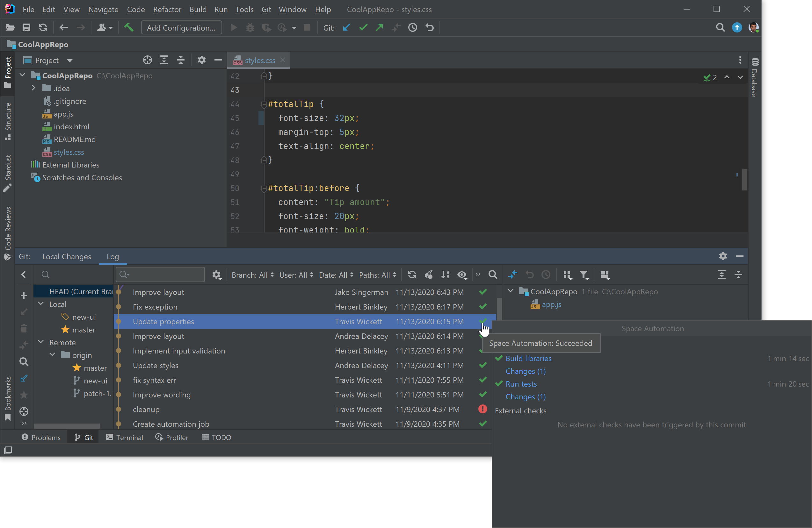Switch to the Local Changes tab

coord(67,257)
